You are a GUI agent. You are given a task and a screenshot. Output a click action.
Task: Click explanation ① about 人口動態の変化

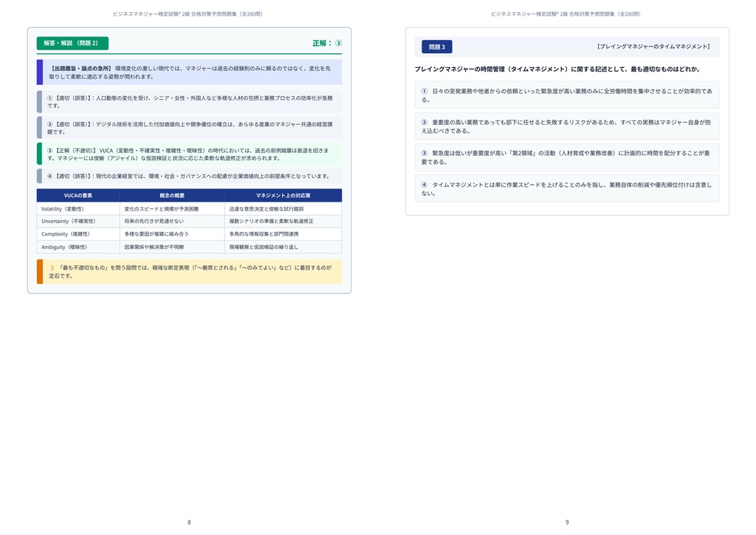tap(189, 102)
